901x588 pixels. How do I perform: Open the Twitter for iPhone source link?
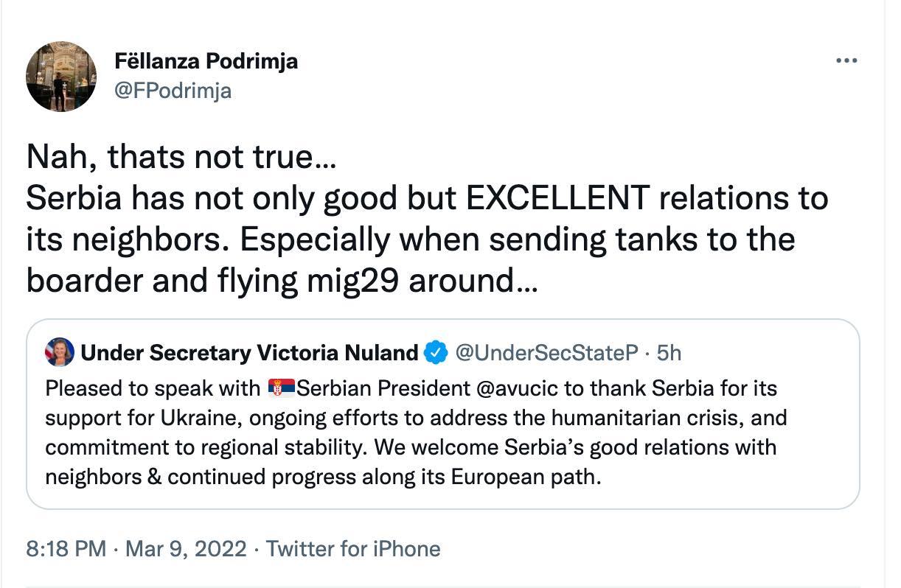coord(353,549)
